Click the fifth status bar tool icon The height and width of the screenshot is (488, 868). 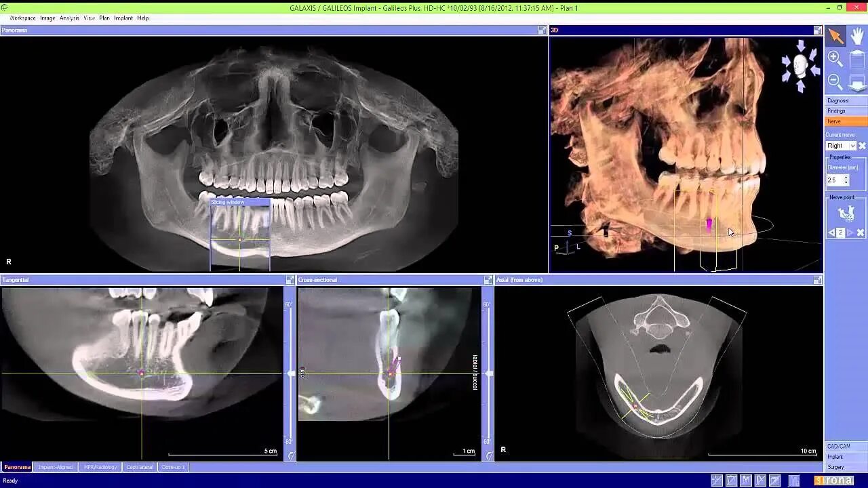tap(775, 481)
